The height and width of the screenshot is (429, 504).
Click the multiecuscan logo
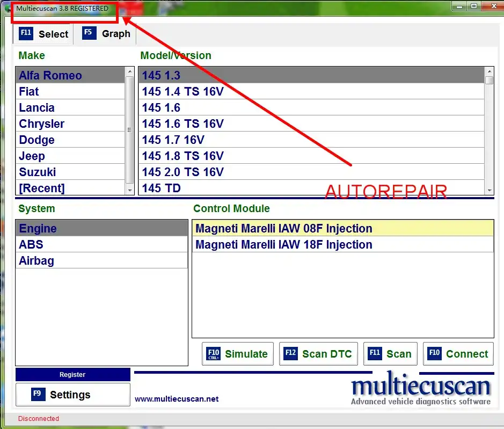point(421,388)
